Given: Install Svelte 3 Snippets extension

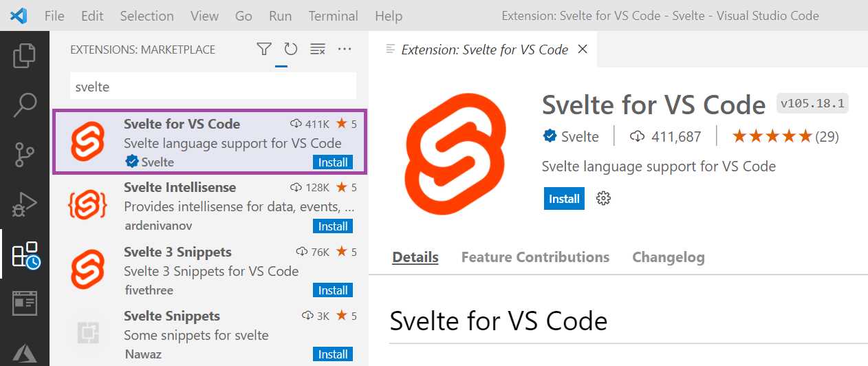Looking at the screenshot, I should 333,290.
